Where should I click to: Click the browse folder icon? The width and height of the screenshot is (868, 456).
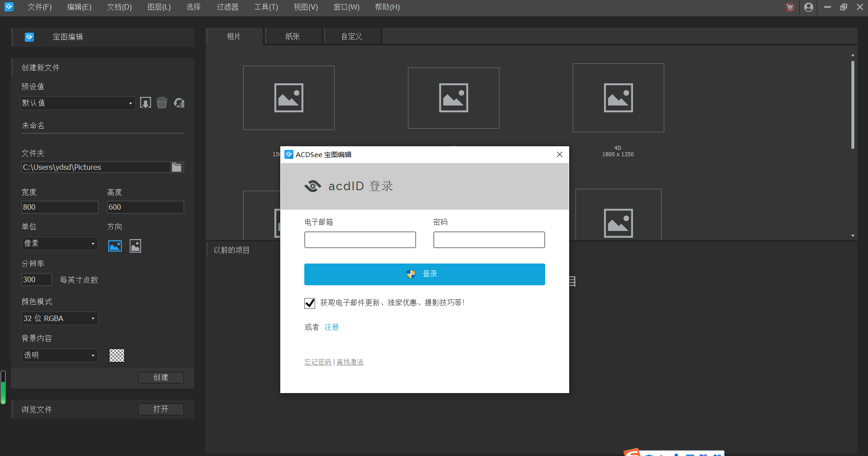click(177, 167)
